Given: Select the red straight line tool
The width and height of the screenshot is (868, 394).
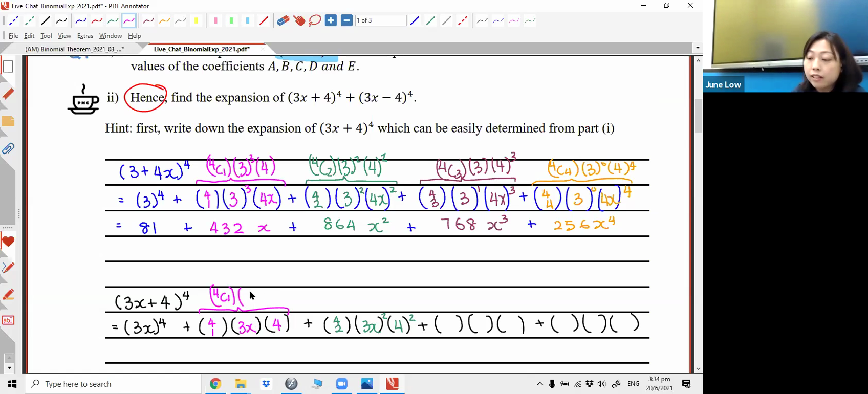Looking at the screenshot, I should click(x=264, y=21).
